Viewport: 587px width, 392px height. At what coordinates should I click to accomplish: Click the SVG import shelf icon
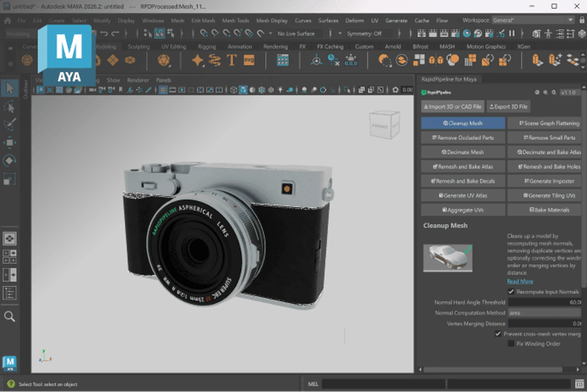tap(249, 60)
